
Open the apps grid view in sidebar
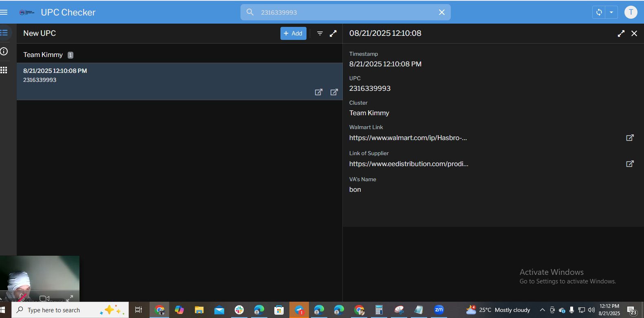pos(4,70)
